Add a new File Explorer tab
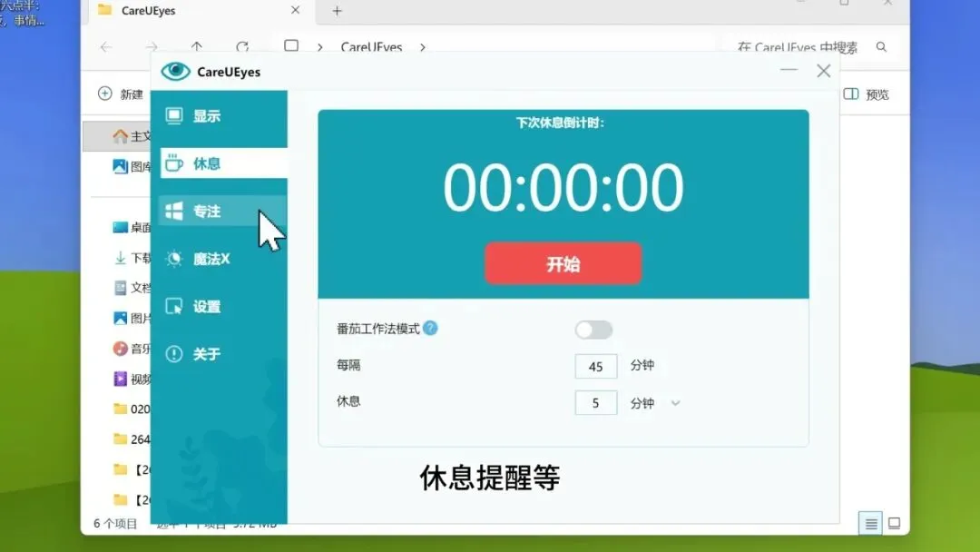The width and height of the screenshot is (980, 552). pyautogui.click(x=337, y=11)
